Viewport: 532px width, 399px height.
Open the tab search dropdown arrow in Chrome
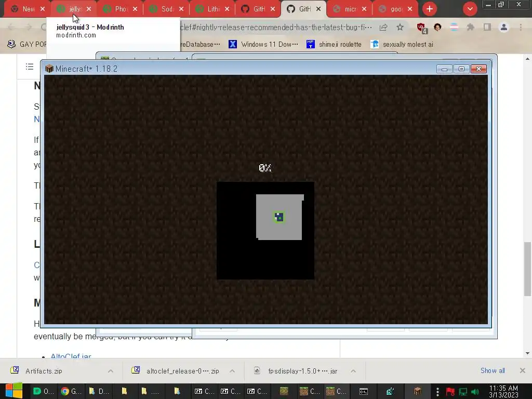[x=470, y=9]
